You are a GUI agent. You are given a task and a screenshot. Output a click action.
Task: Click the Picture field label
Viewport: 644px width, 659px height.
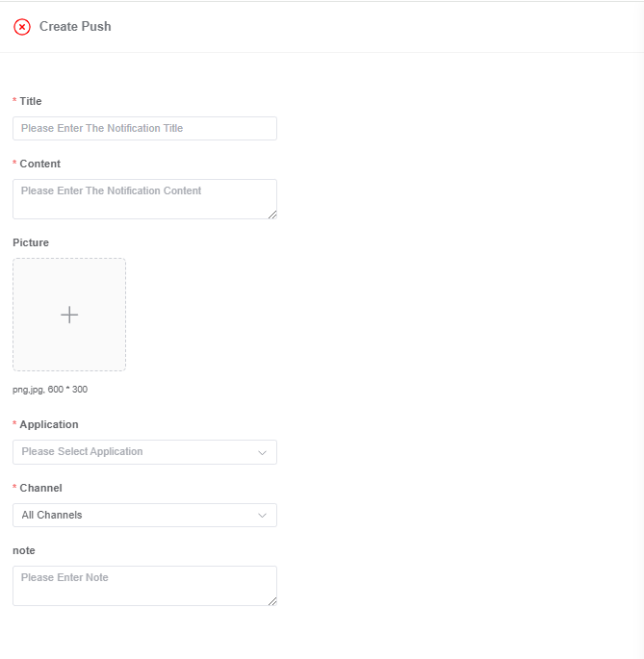click(x=31, y=243)
